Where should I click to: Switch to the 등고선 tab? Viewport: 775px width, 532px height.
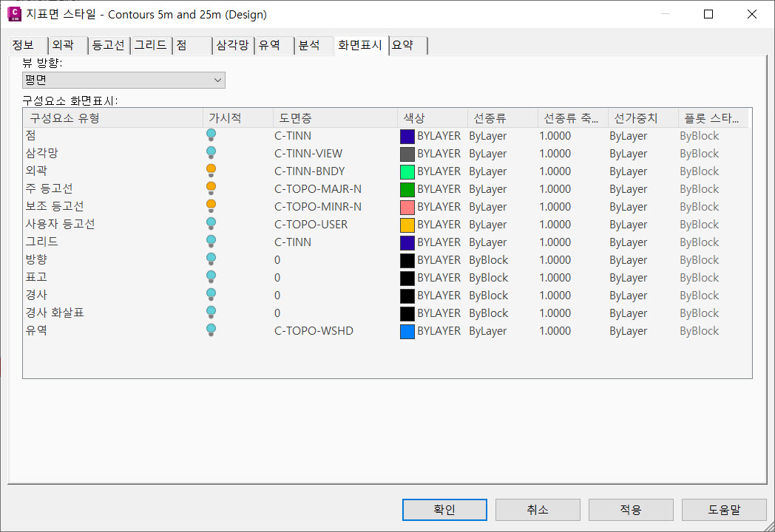tap(109, 46)
